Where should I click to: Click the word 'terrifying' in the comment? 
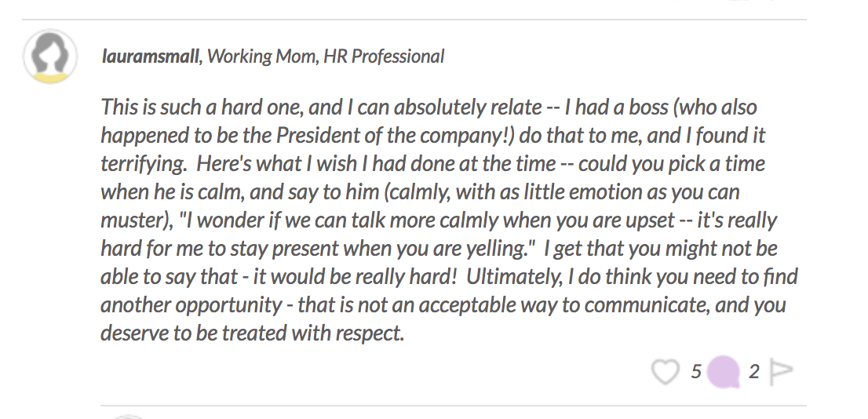(143, 165)
